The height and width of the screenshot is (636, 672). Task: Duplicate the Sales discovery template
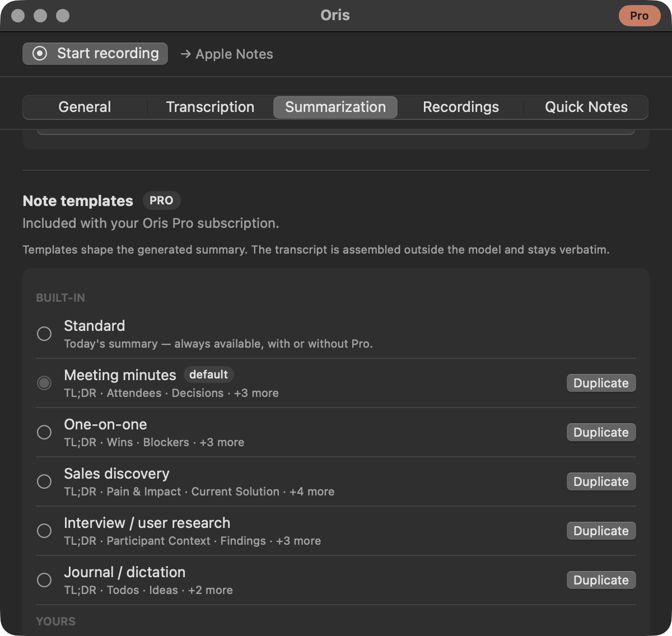(x=601, y=481)
